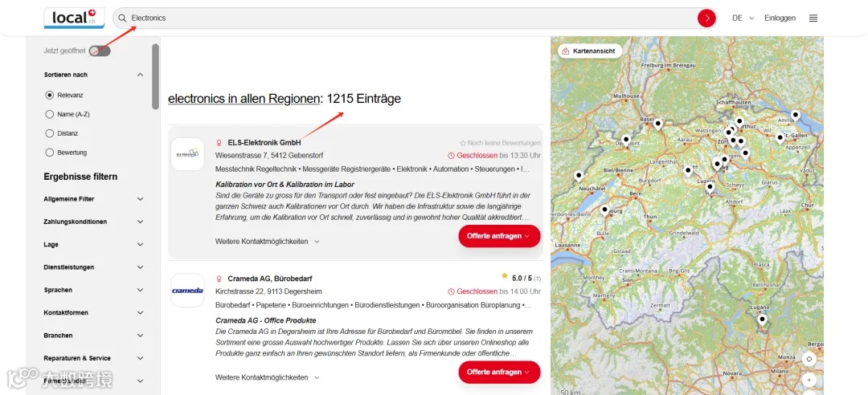The height and width of the screenshot is (395, 868).
Task: Open Crameda AG, Bürobedarf listing title
Action: (x=269, y=279)
